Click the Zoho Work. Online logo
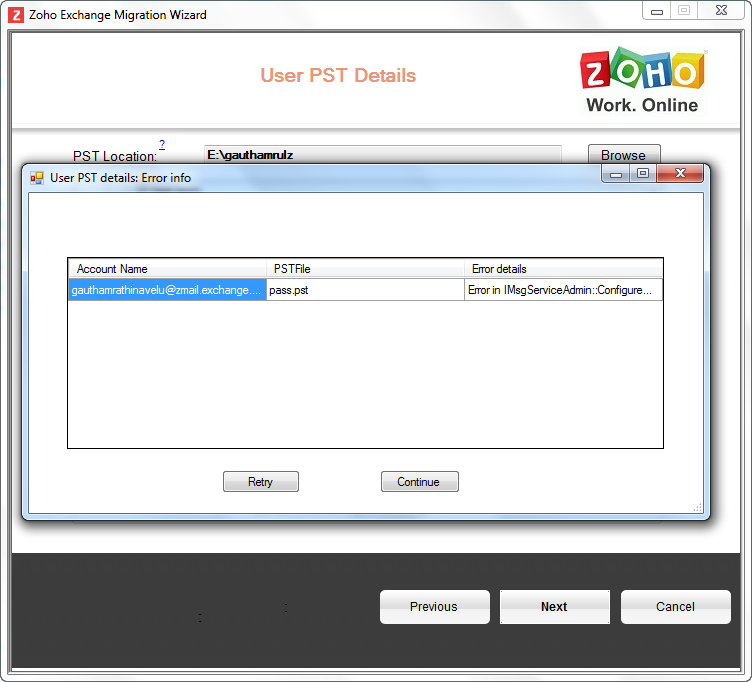Screen dimensions: 752x682 643,80
